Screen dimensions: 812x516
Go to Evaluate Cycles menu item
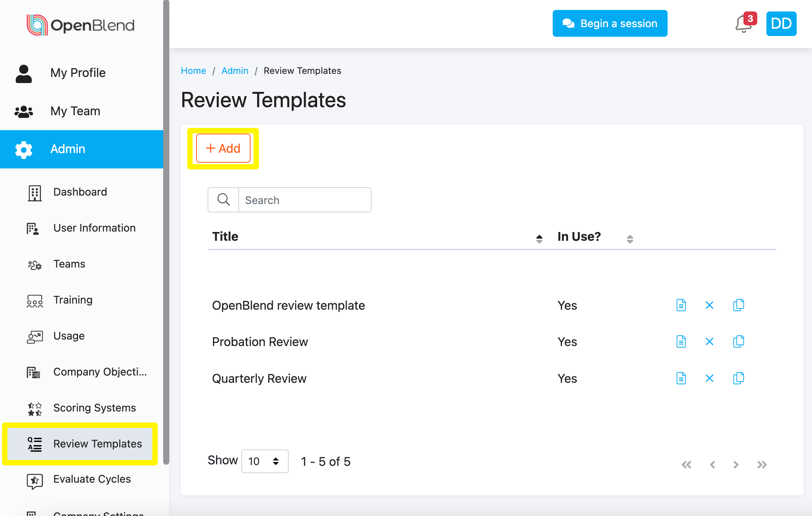[x=92, y=479]
